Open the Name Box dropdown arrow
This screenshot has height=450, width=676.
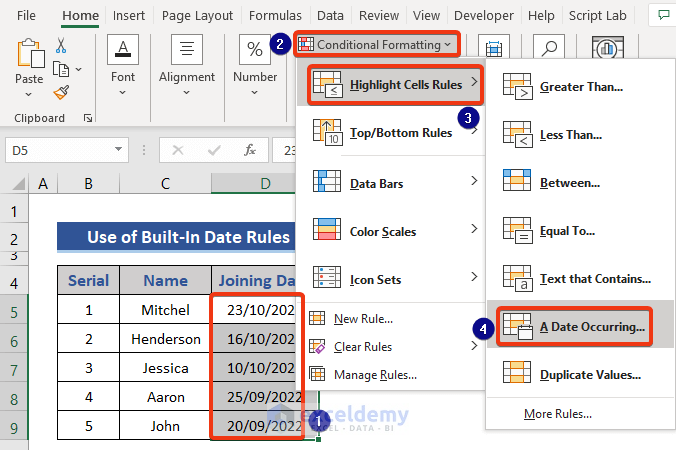coord(118,149)
